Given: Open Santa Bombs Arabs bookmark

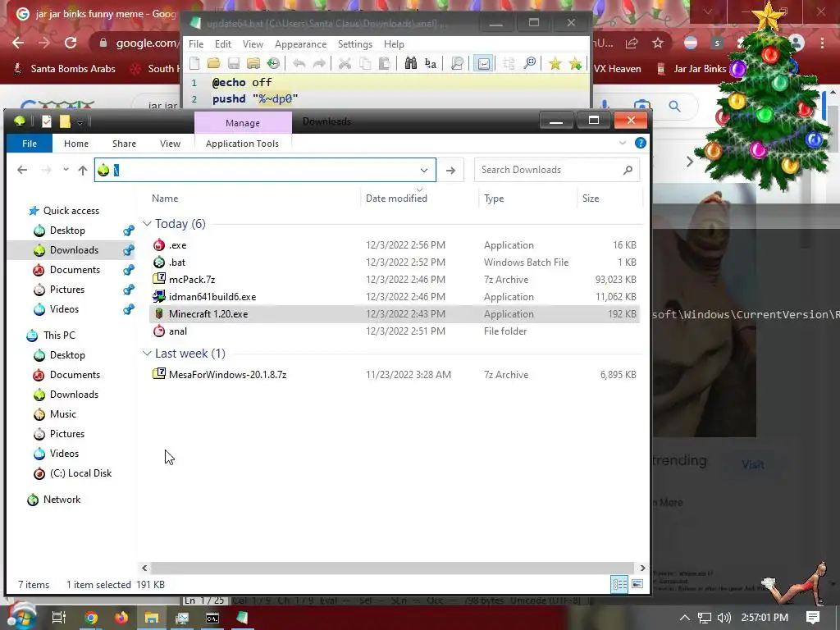Looking at the screenshot, I should click(x=66, y=69).
